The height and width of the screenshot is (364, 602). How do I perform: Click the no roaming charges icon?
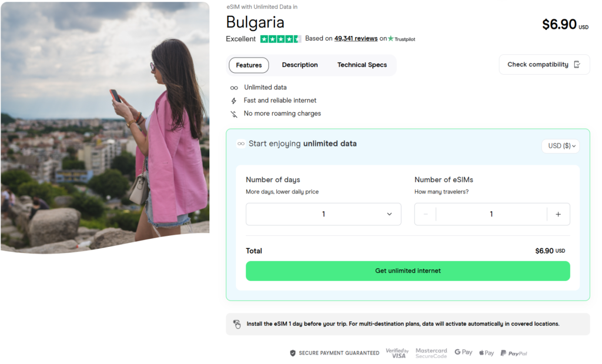coord(234,113)
